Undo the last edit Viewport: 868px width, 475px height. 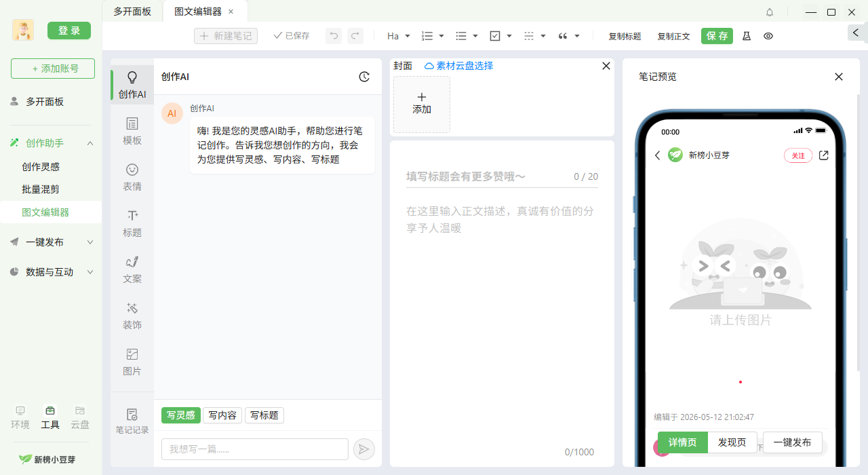pos(334,36)
